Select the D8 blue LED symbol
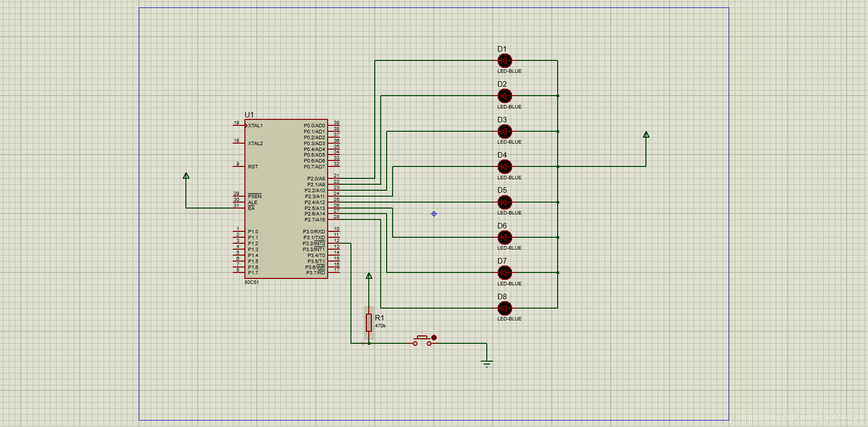This screenshot has width=868, height=427. pos(505,308)
